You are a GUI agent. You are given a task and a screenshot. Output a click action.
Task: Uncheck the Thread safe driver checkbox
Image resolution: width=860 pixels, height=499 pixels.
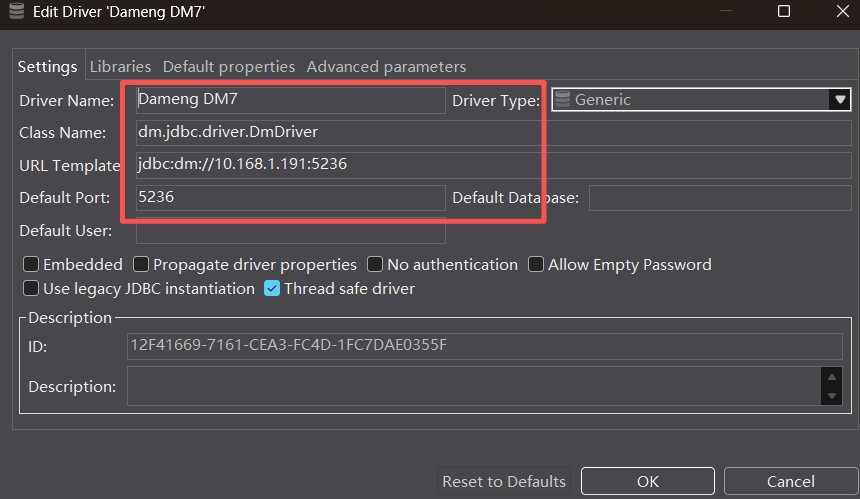point(272,289)
